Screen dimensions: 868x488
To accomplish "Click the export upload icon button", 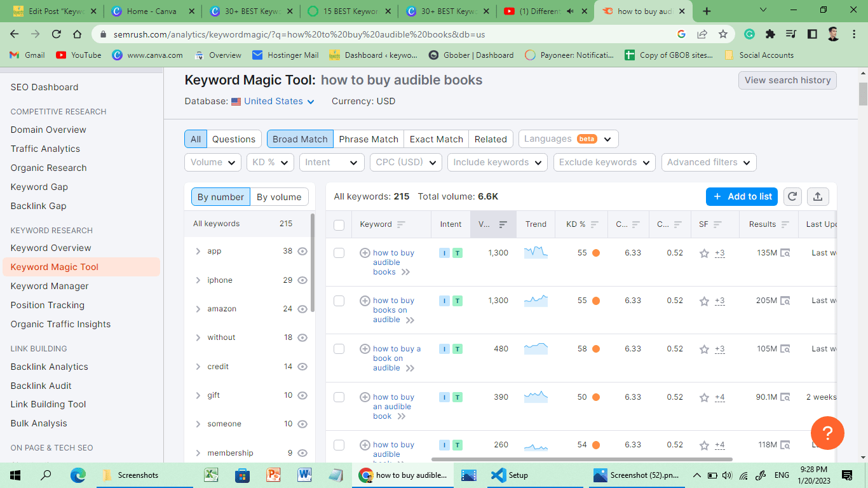I will [818, 196].
